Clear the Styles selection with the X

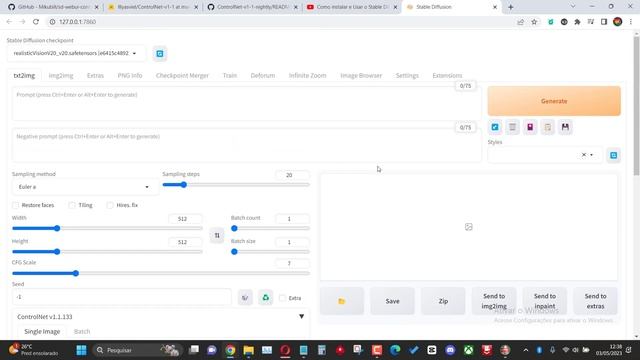click(x=584, y=155)
